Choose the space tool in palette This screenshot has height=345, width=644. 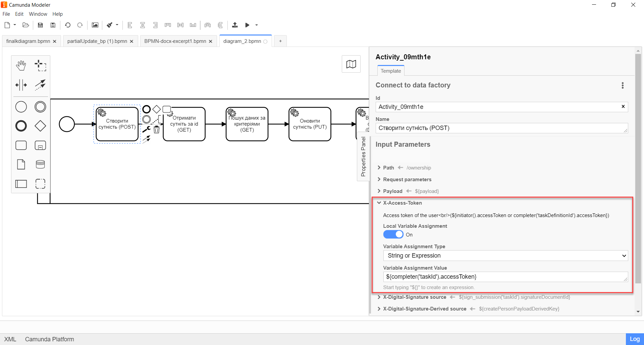click(x=21, y=85)
